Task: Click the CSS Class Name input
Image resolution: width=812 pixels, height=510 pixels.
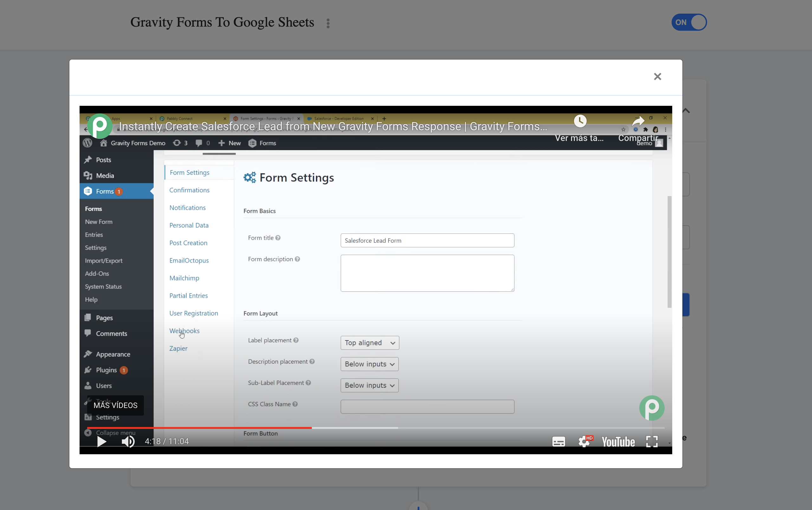Action: tap(427, 407)
